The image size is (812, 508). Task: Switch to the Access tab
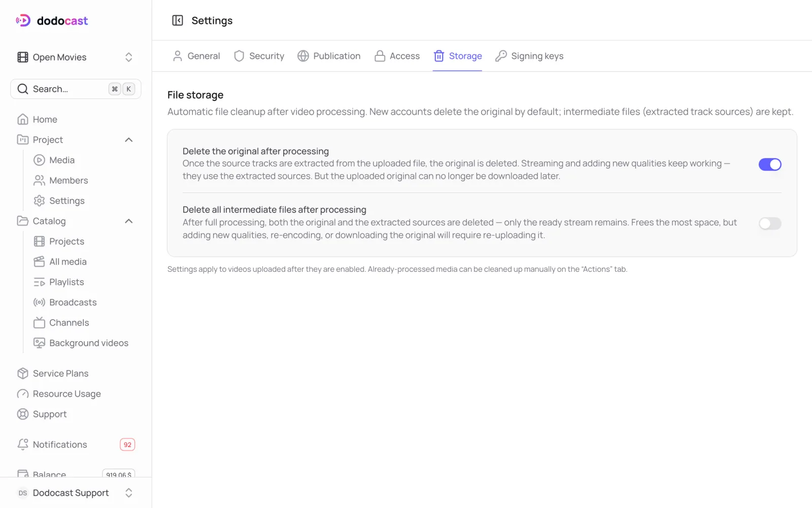[397, 56]
